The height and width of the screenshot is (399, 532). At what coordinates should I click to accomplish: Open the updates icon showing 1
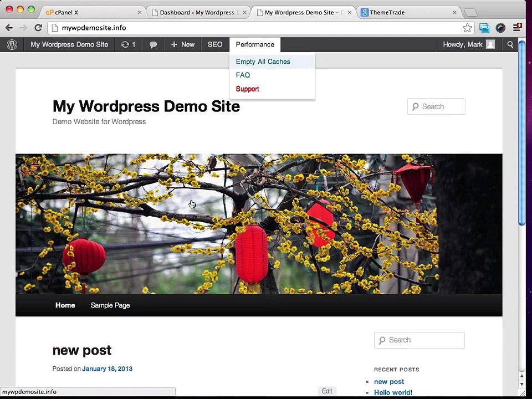(128, 44)
